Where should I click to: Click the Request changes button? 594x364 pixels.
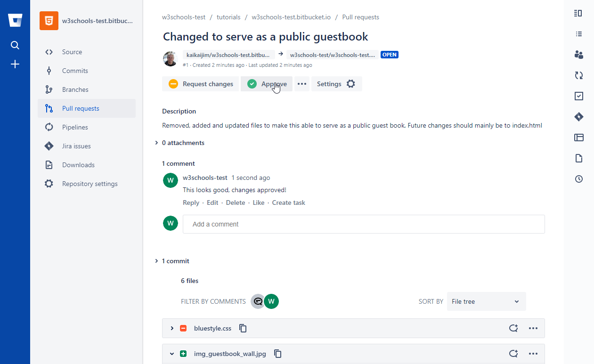tap(201, 84)
